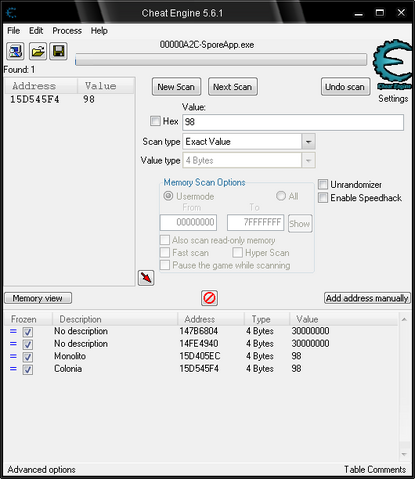This screenshot has height=479, width=415.
Task: Click the floppy disk save icon
Action: [59, 51]
